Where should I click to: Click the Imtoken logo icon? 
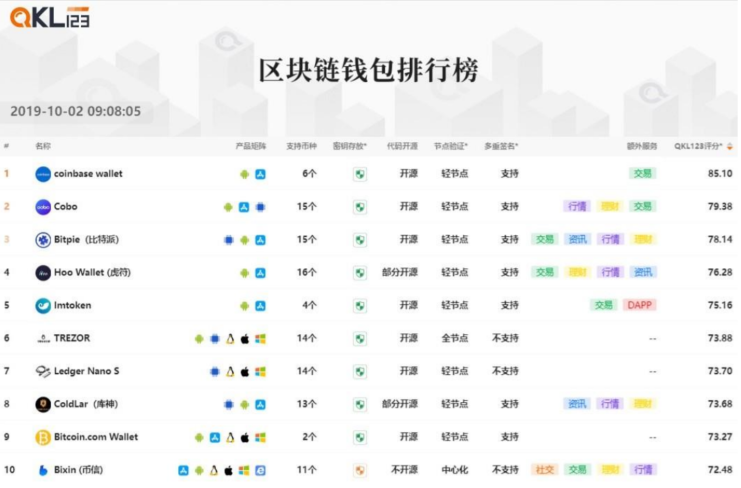[x=43, y=306]
